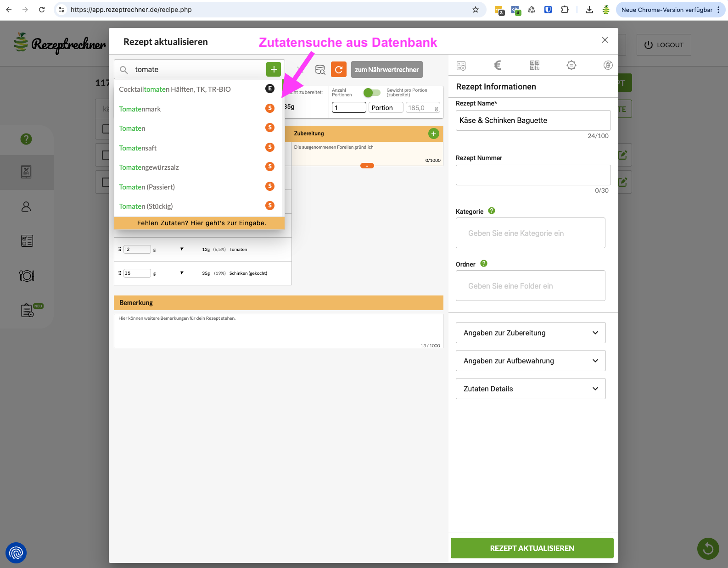Click the Rezeptrechner logo

click(60, 43)
